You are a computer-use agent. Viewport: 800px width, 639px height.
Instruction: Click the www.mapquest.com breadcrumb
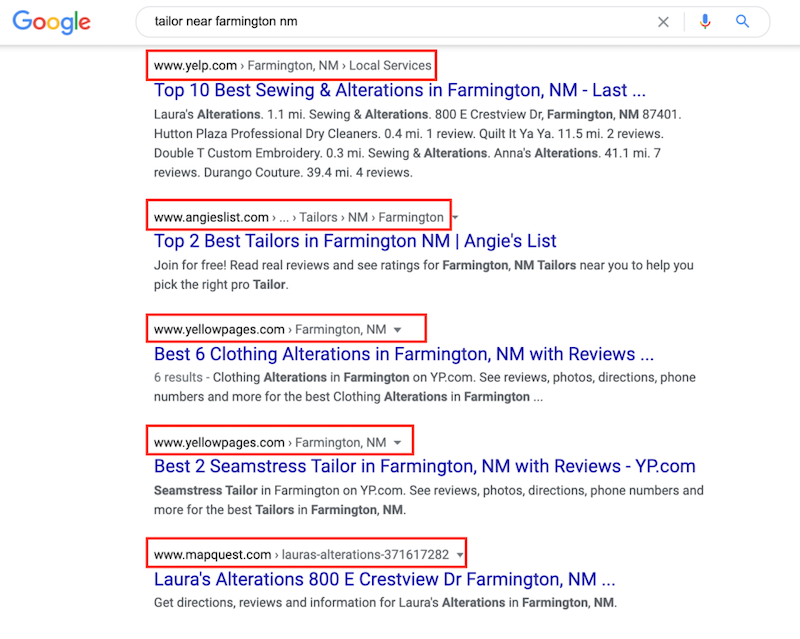[215, 553]
